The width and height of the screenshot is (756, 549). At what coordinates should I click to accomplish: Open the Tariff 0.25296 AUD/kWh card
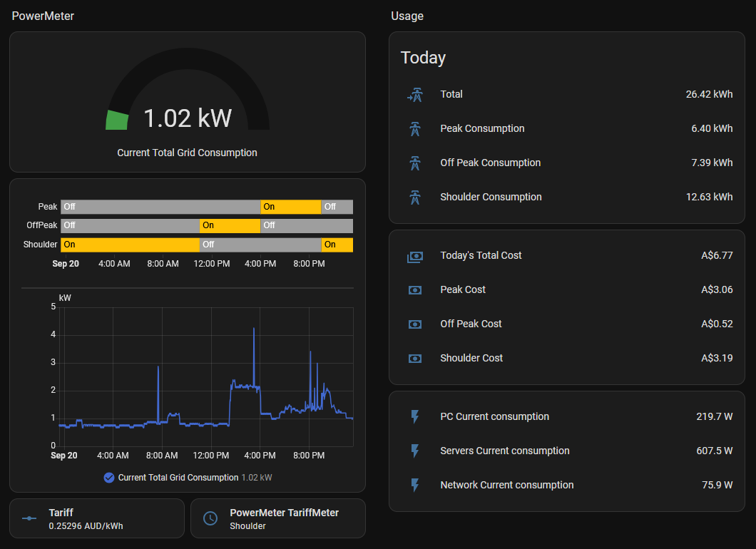[x=97, y=518]
